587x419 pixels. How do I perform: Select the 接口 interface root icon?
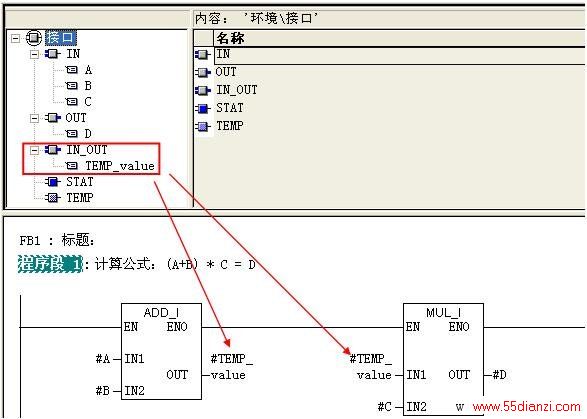click(34, 37)
